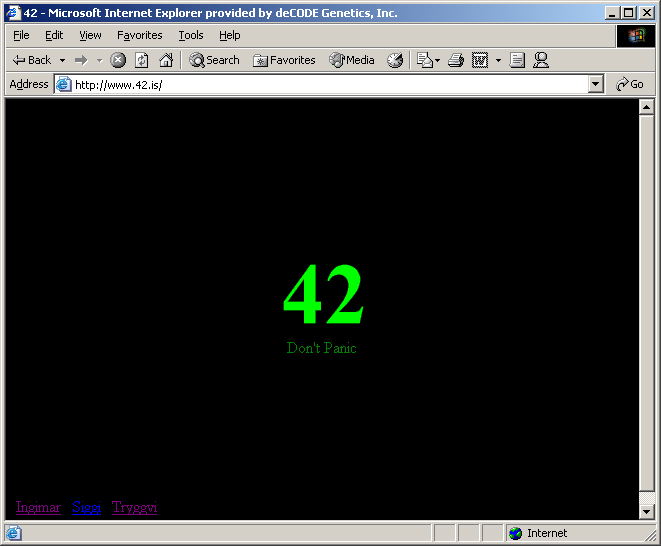
Task: Close the Internet Explorer window
Action: coord(646,13)
